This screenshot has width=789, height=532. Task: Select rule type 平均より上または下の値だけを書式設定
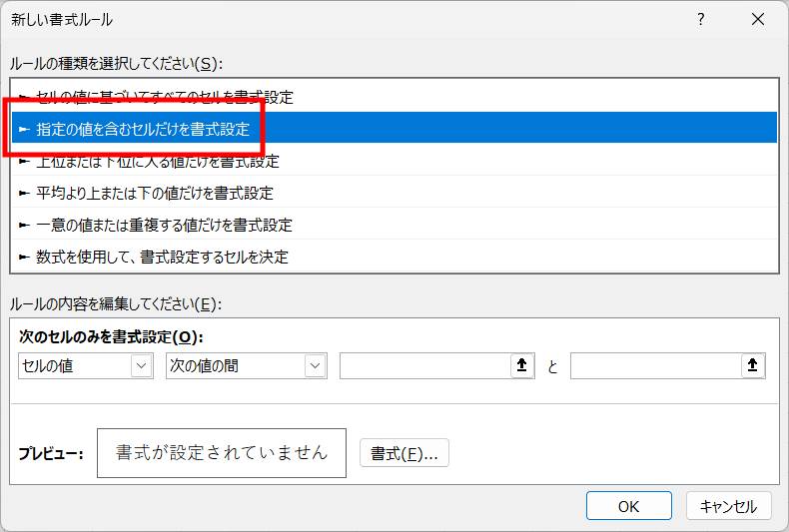pyautogui.click(x=394, y=193)
